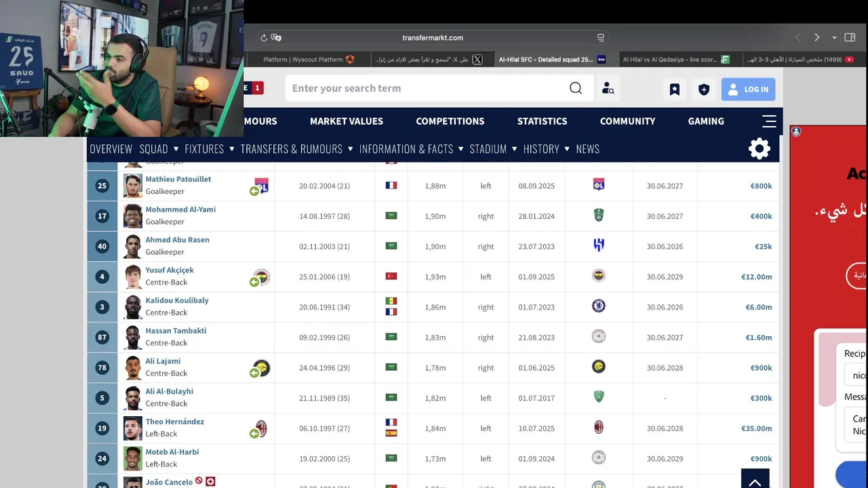
Task: Click Al-Ahli crest in Al-Yami row
Action: click(x=598, y=215)
